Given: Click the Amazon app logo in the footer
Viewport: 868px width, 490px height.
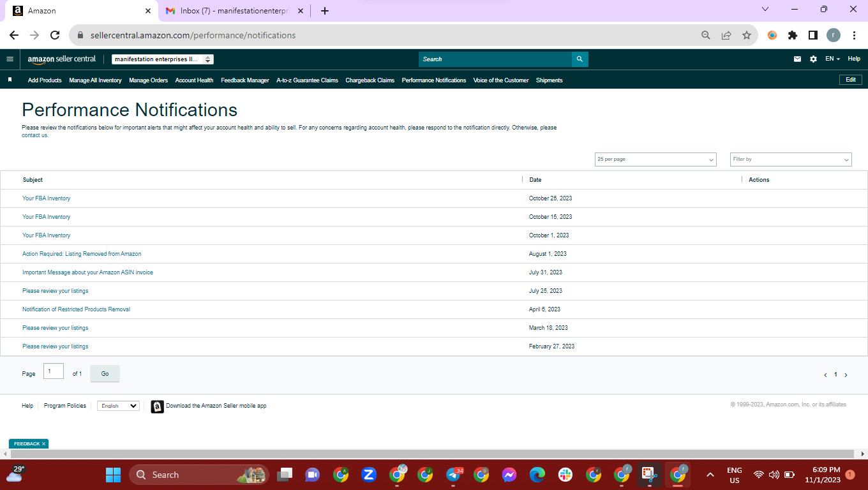Looking at the screenshot, I should coord(157,406).
